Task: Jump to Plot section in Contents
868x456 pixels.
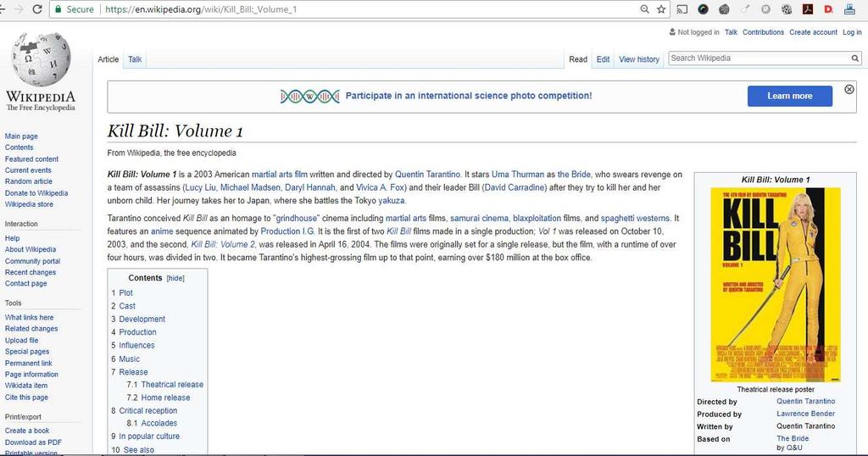Action: point(125,292)
